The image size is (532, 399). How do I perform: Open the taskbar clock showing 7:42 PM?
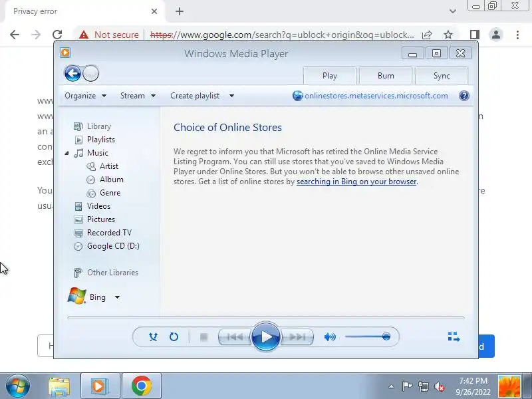(473, 386)
